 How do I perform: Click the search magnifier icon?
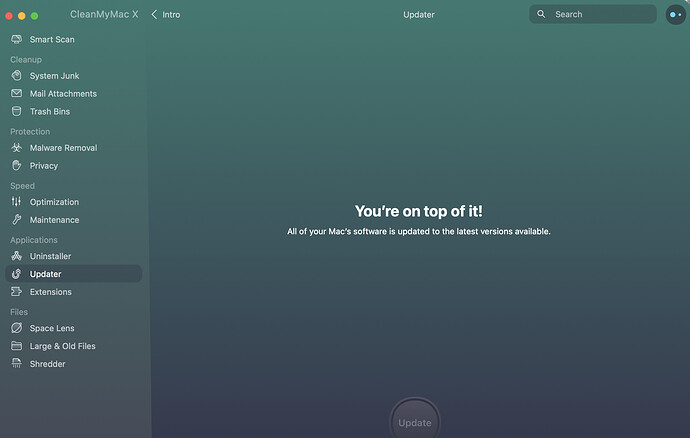541,14
